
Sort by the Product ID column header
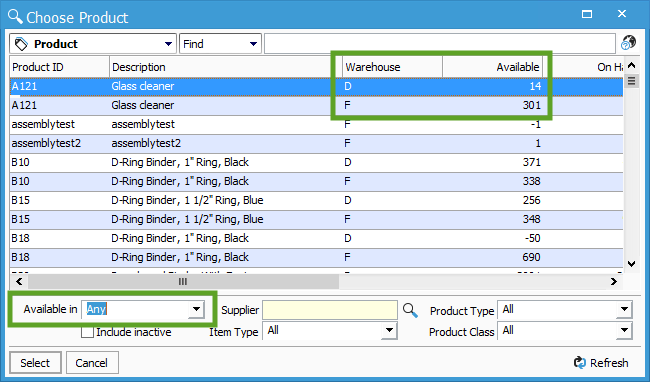pos(59,67)
